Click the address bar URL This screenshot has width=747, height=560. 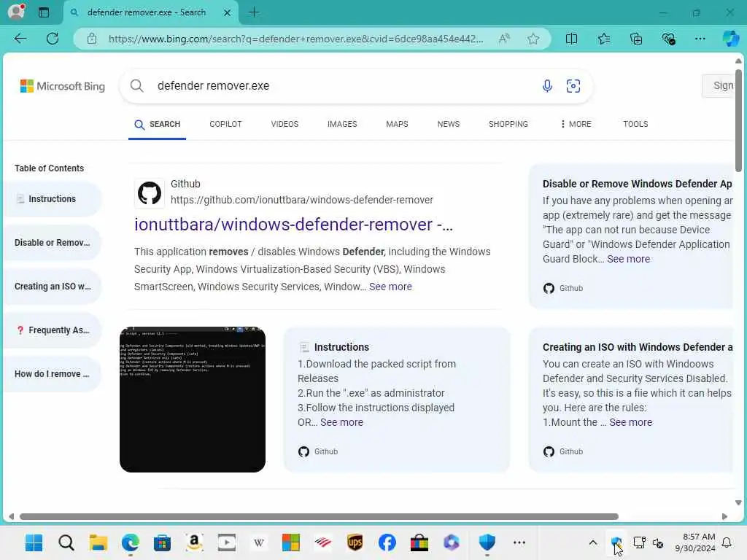point(295,39)
